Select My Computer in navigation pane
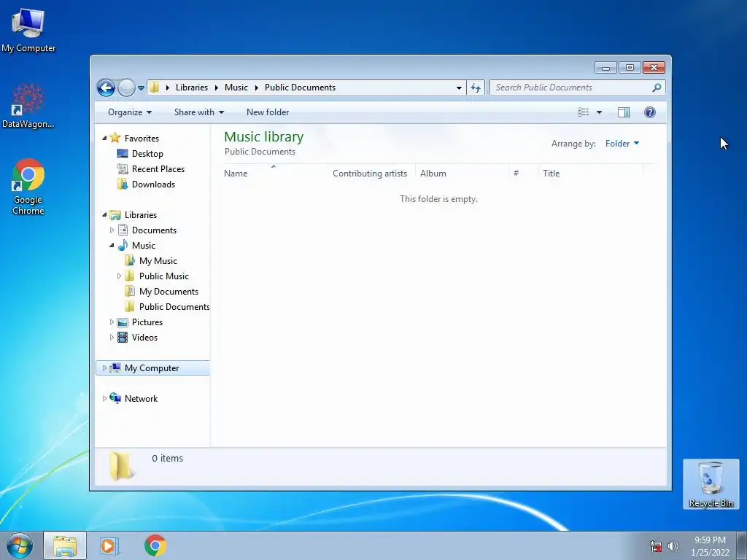The image size is (747, 560). click(x=152, y=368)
